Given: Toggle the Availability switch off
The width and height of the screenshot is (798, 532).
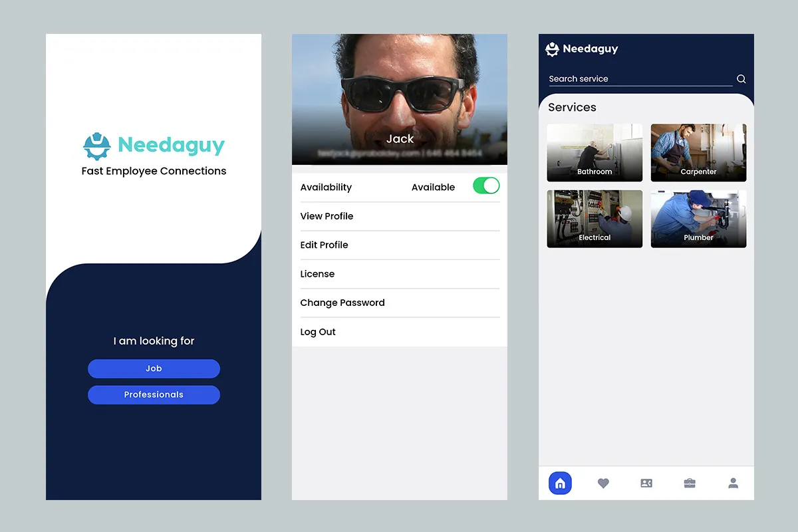Looking at the screenshot, I should click(x=486, y=186).
